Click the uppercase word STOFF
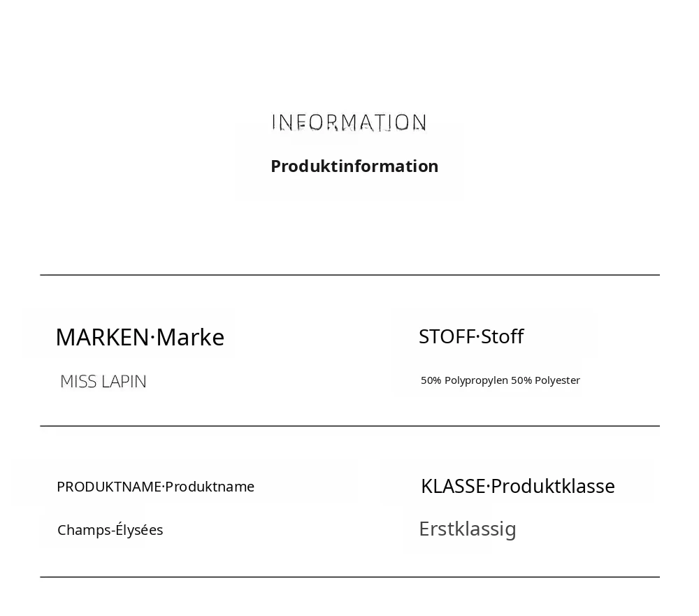699x616 pixels. click(447, 337)
